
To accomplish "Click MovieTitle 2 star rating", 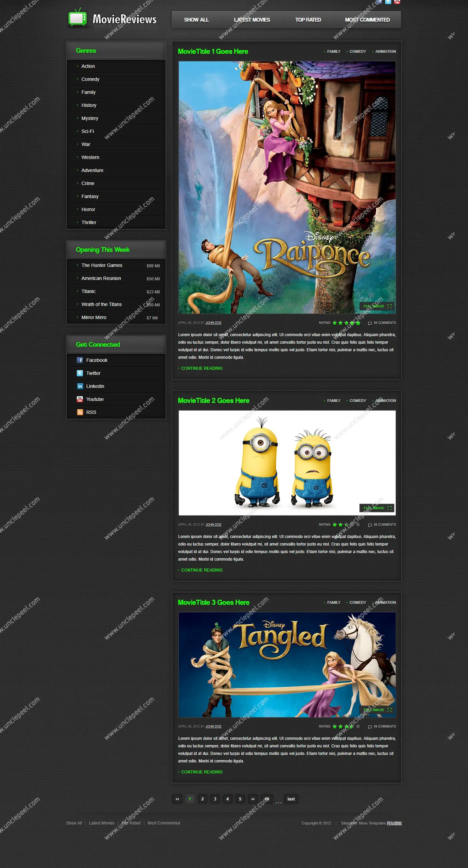I will click(x=346, y=525).
